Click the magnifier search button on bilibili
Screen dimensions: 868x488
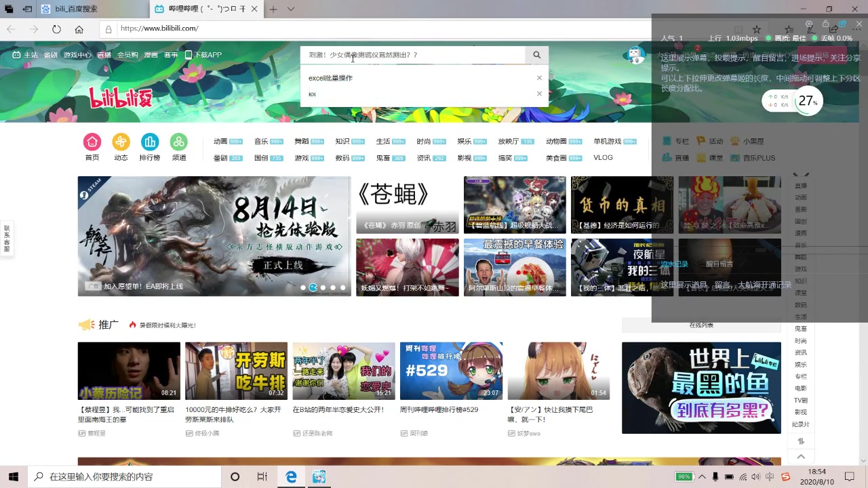tap(537, 55)
